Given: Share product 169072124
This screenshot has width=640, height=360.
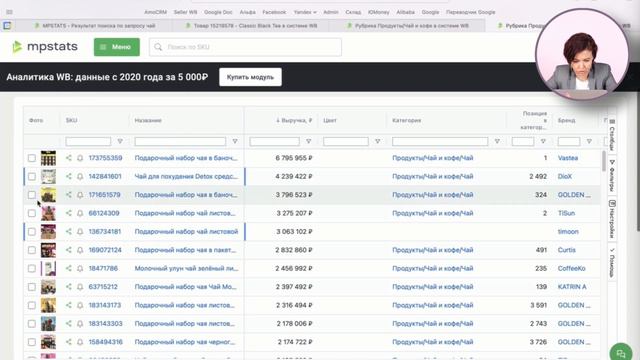Looking at the screenshot, I should tap(69, 250).
